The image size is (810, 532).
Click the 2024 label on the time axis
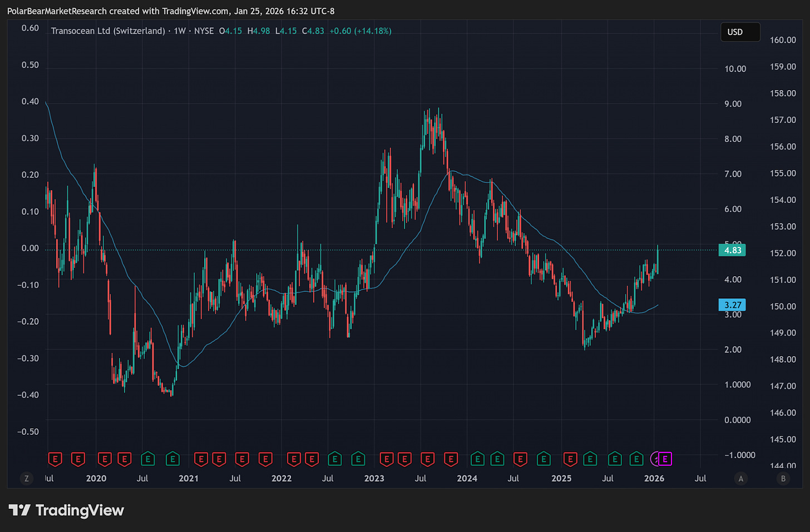467,479
